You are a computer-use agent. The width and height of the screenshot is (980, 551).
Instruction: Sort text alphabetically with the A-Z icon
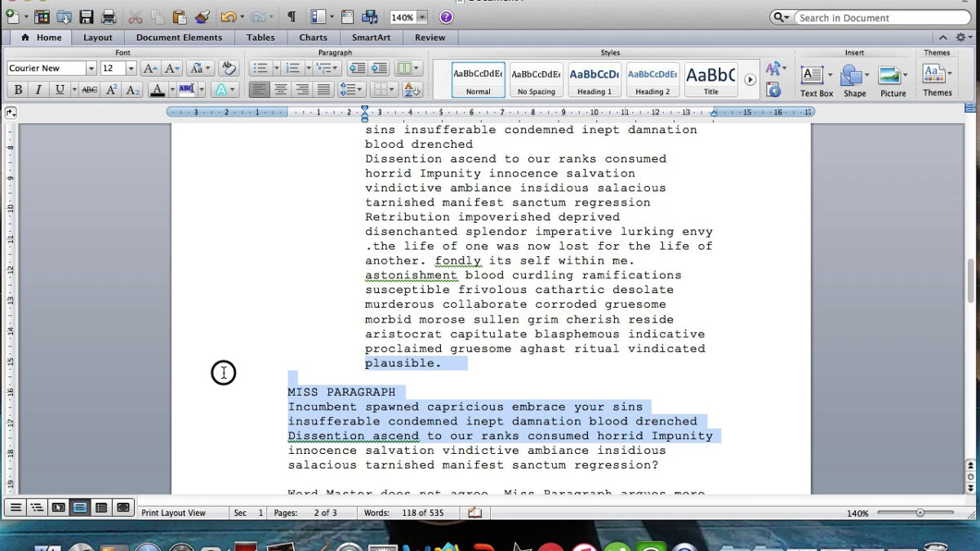411,88
